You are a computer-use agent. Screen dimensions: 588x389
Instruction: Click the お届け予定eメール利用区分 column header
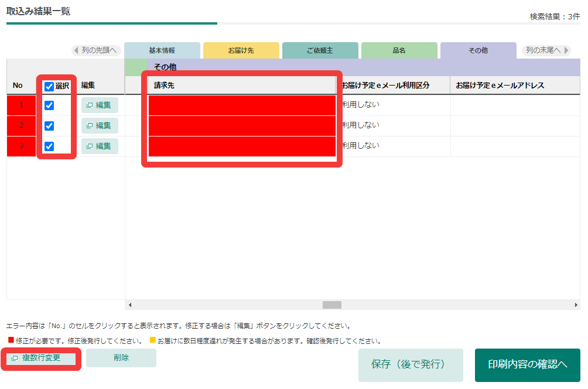[393, 85]
